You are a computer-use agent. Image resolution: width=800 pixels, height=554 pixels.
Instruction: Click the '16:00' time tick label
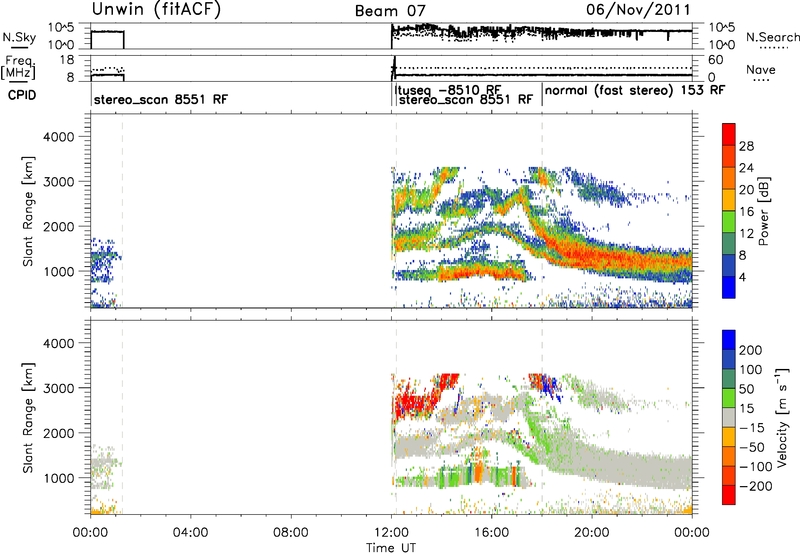[491, 533]
